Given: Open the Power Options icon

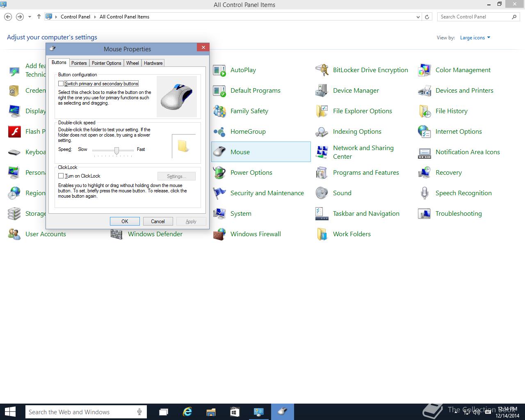Looking at the screenshot, I should coord(219,173).
